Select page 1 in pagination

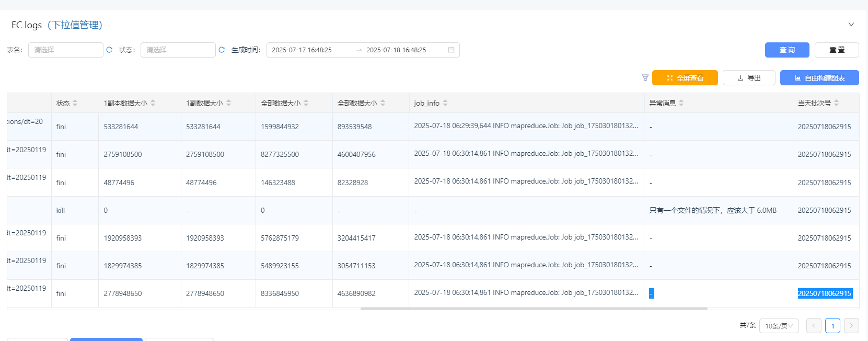click(x=832, y=326)
